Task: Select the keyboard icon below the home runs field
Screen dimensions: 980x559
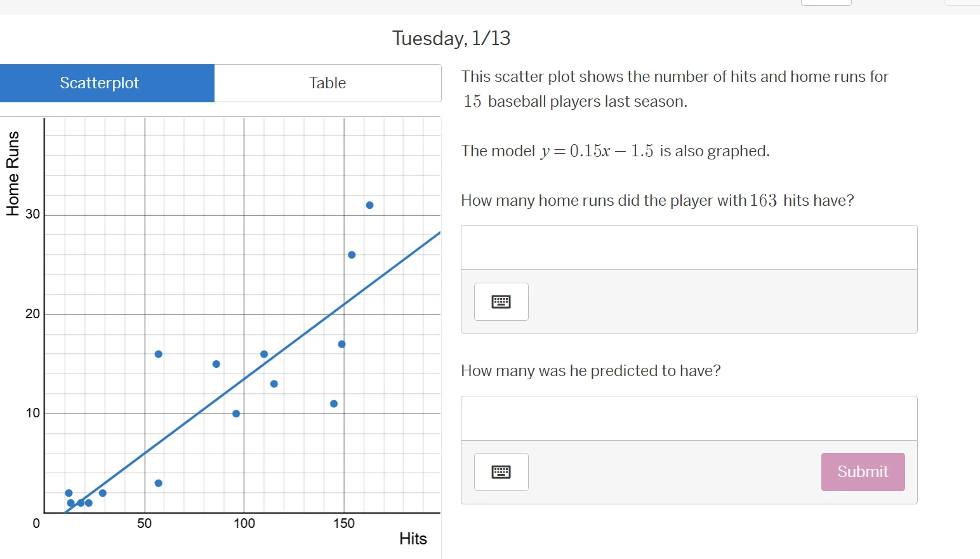Action: click(x=501, y=302)
